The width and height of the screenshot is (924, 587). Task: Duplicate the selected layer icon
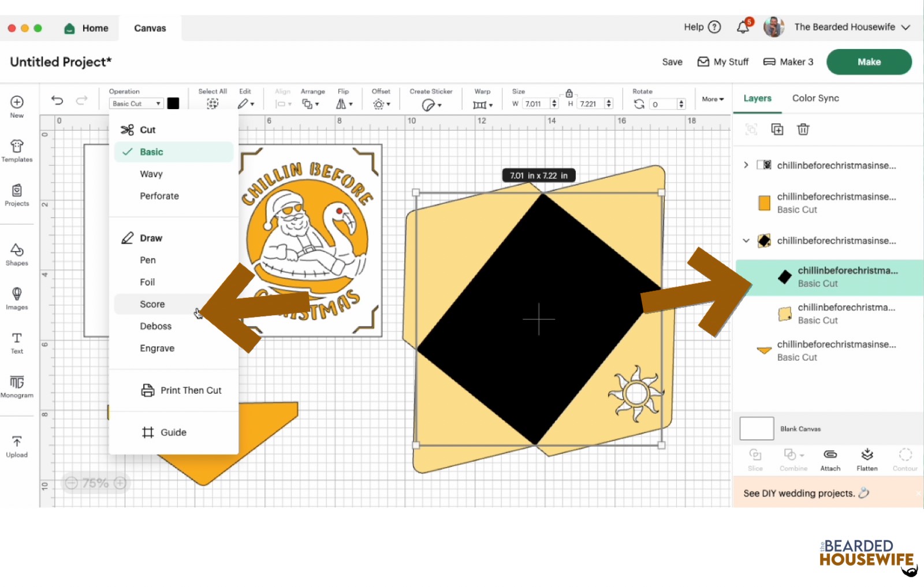click(x=777, y=129)
